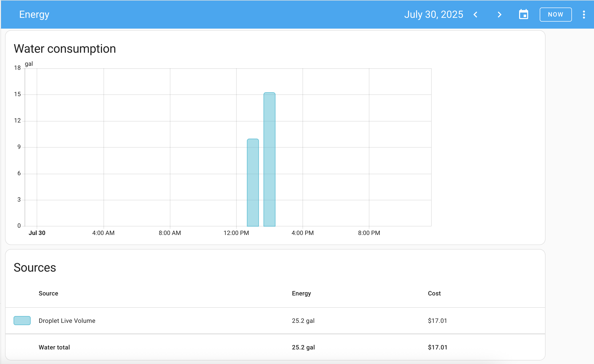
Task: Click the Cost column header
Action: [434, 293]
